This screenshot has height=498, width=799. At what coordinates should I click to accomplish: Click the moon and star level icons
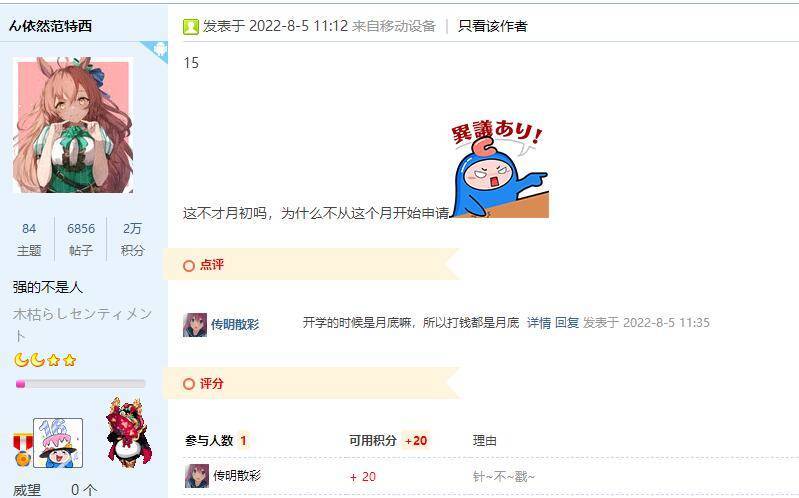coord(45,360)
